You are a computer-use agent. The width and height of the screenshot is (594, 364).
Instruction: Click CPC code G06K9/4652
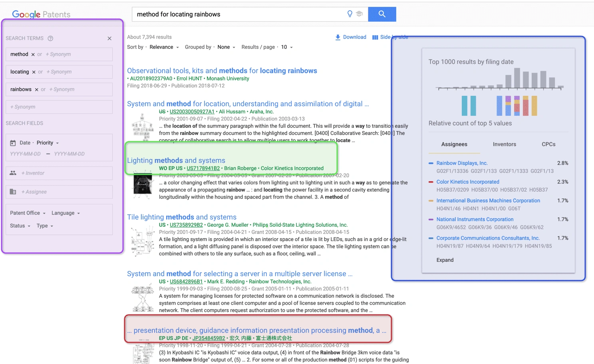tap(451, 227)
